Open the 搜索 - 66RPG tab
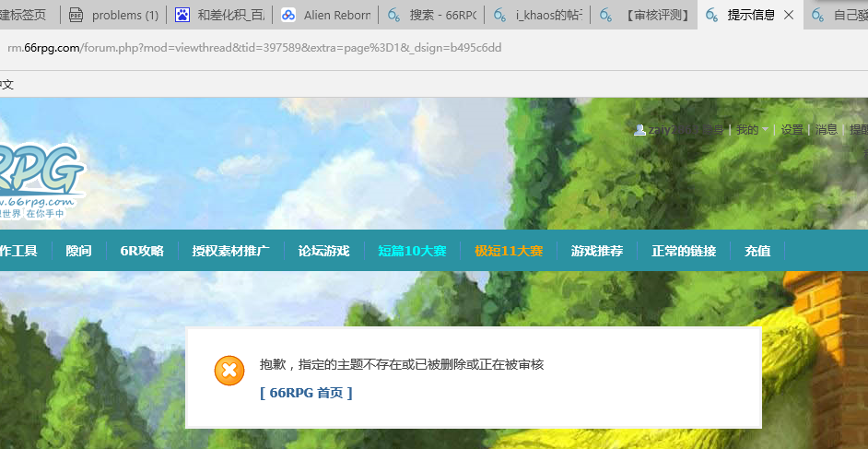 point(432,15)
